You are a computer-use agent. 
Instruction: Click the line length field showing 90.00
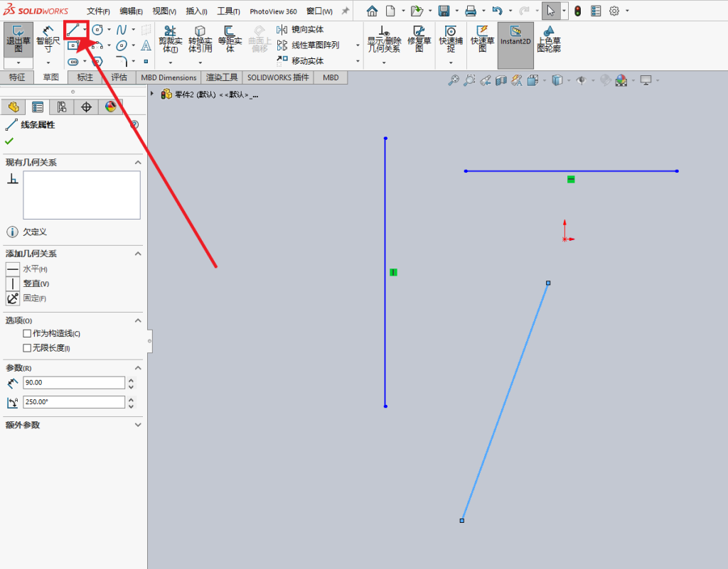pos(74,383)
